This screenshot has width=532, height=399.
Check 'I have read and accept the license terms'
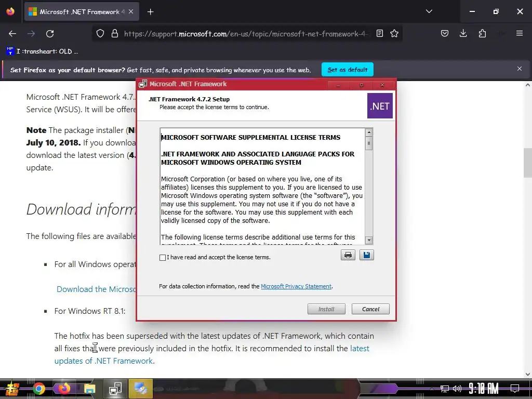pyautogui.click(x=163, y=258)
